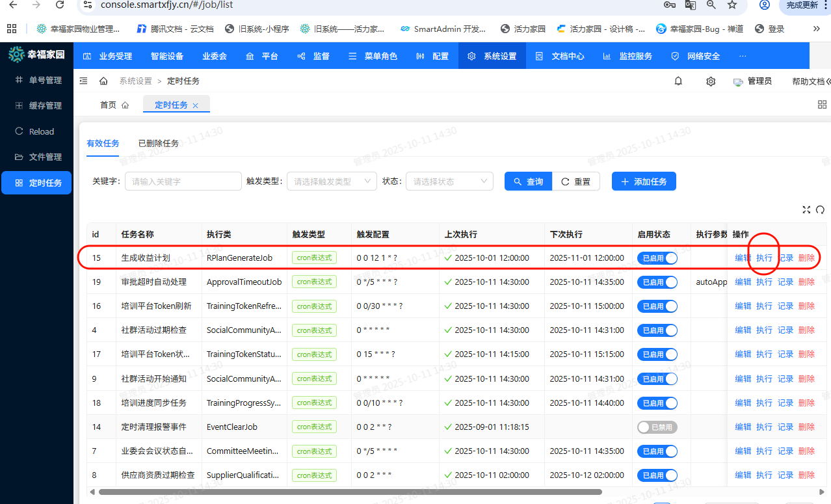Click 执行 link for 生成收益计划 row
831x504 pixels.
[764, 258]
